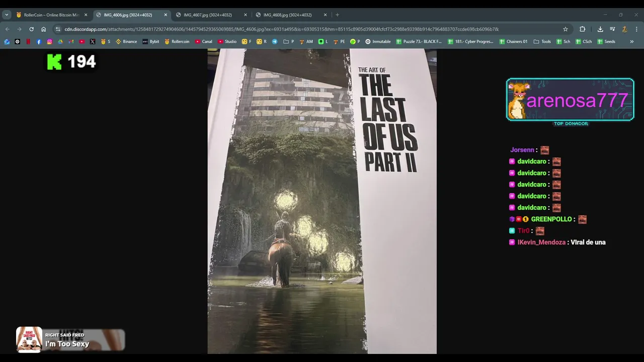
Task: Open the Gmail bookmark icon
Action: click(71, 42)
